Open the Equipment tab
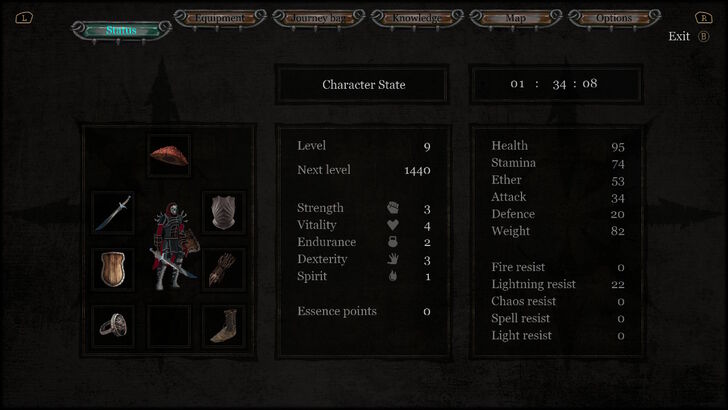 [220, 18]
